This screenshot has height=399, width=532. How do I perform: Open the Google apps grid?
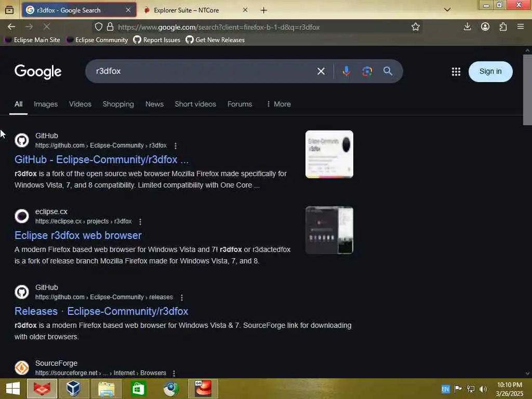tap(456, 72)
